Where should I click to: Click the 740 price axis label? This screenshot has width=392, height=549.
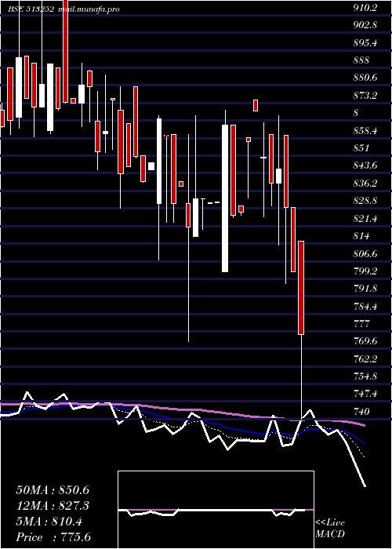click(x=361, y=412)
